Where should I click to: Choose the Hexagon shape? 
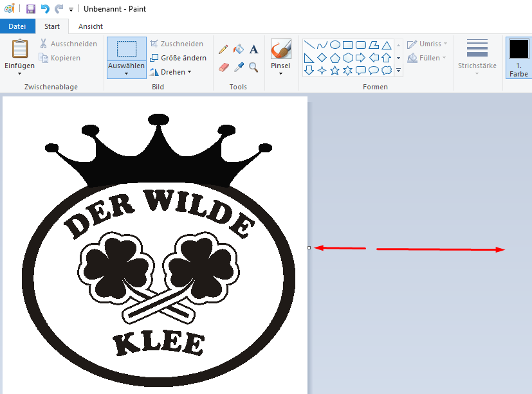tap(348, 58)
